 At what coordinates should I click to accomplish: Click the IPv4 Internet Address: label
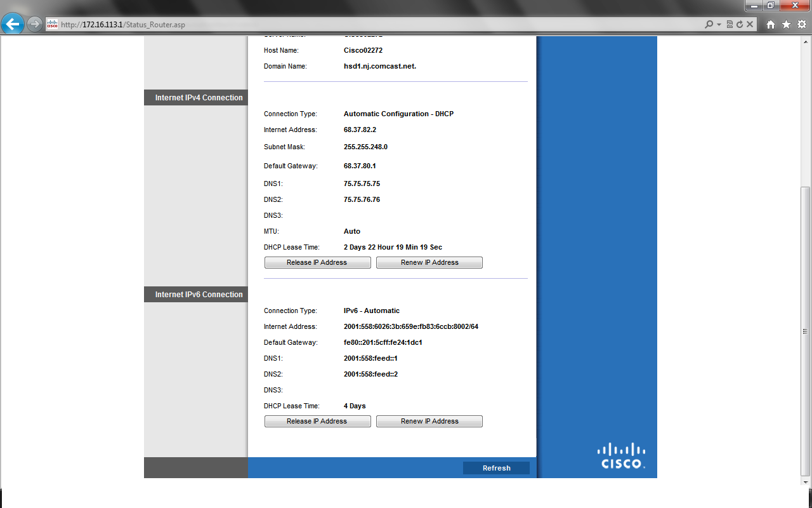(x=291, y=130)
